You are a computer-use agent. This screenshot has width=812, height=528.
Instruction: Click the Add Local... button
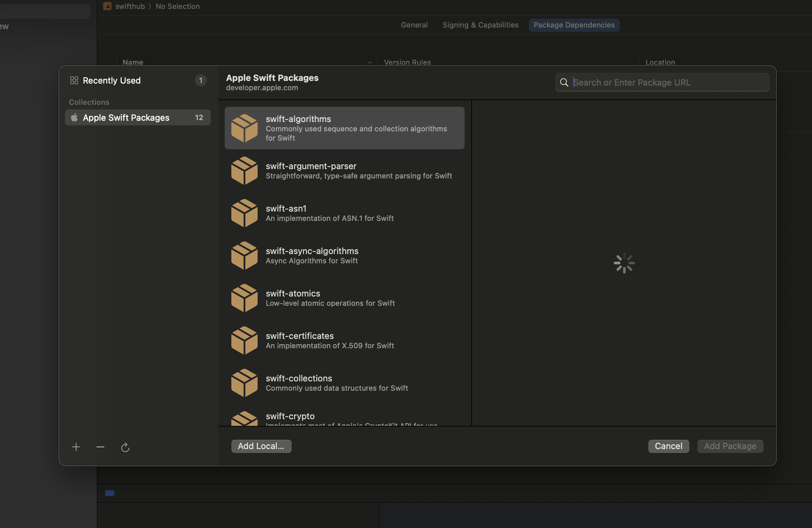261,446
